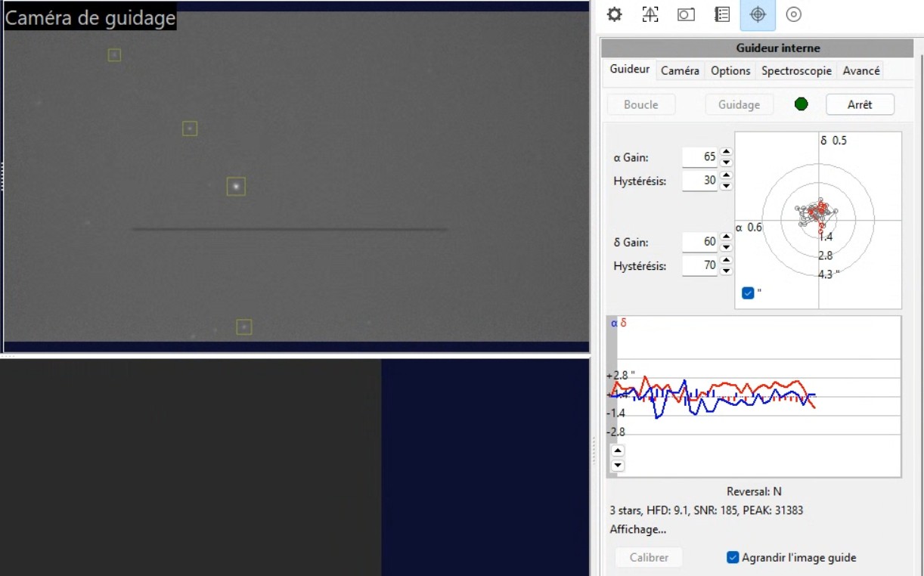This screenshot has width=924, height=576.
Task: Open the Spectroscopie tab
Action: [796, 70]
